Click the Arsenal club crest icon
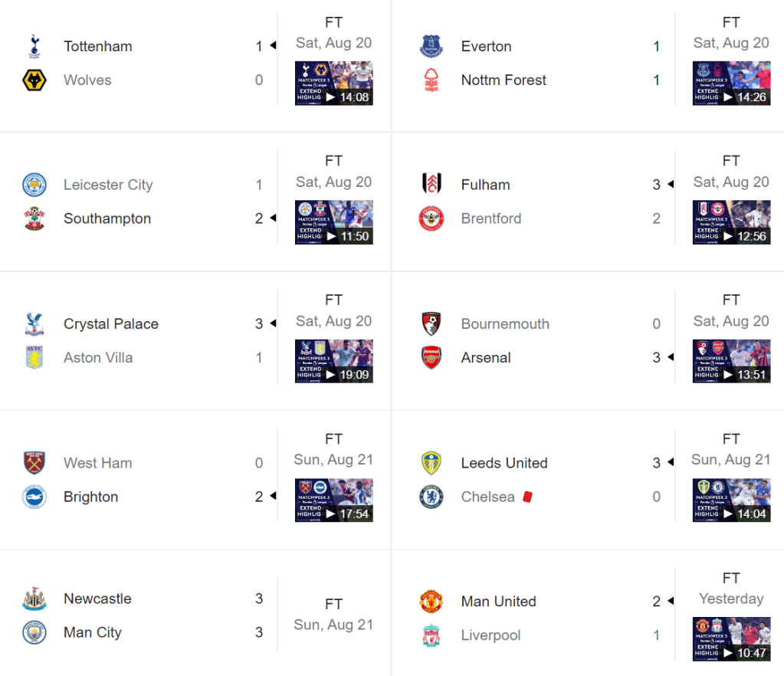The image size is (784, 676). coord(431,358)
